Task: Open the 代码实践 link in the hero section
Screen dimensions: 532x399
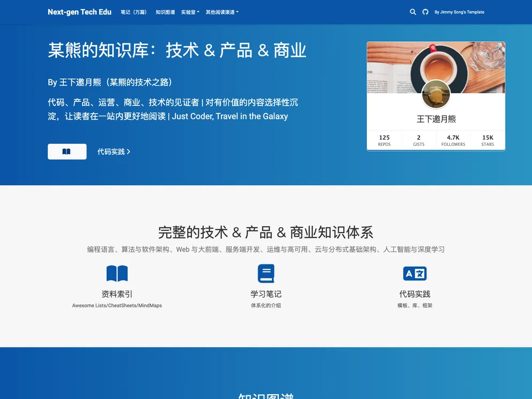Action: point(114,152)
